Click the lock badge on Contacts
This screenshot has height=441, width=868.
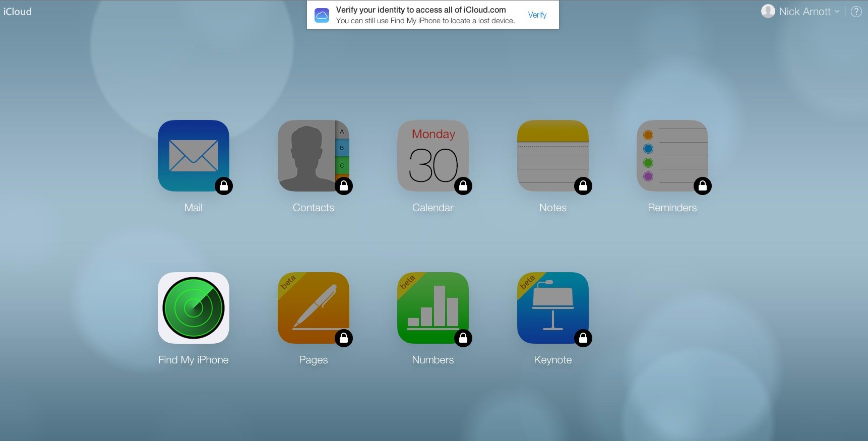[344, 186]
